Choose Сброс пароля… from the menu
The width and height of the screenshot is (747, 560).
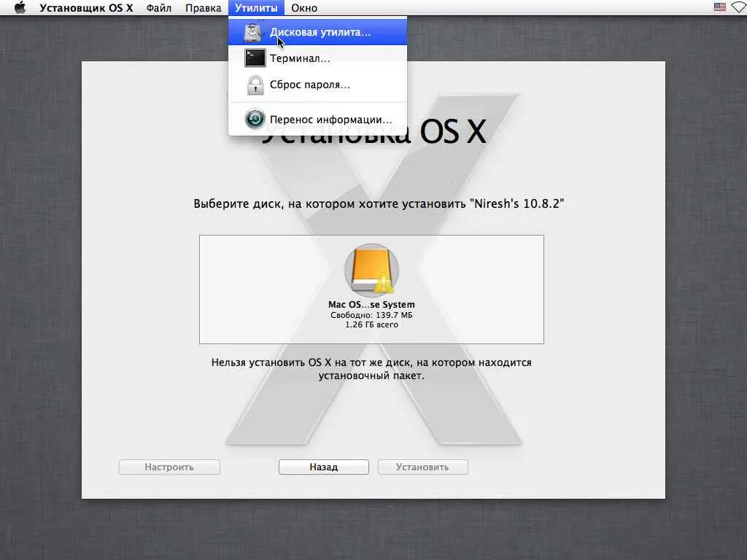[318, 85]
